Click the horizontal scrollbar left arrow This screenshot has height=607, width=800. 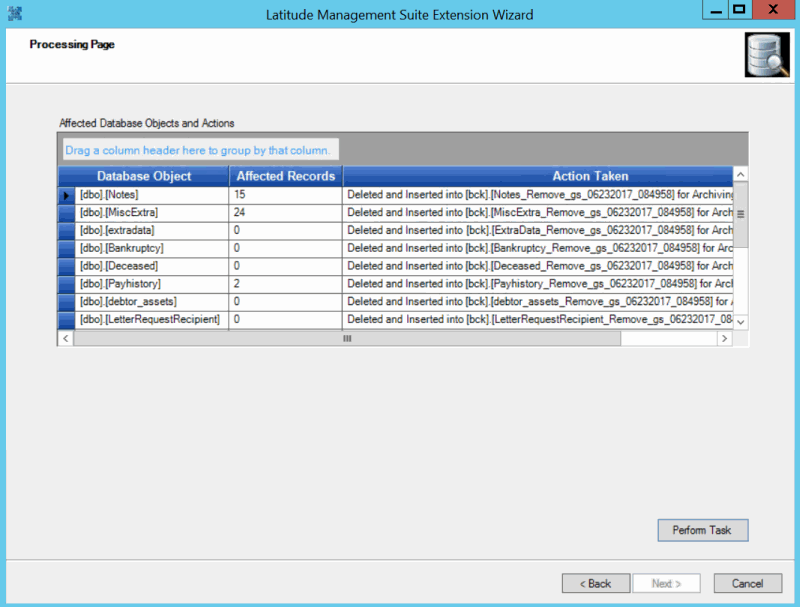(x=65, y=339)
